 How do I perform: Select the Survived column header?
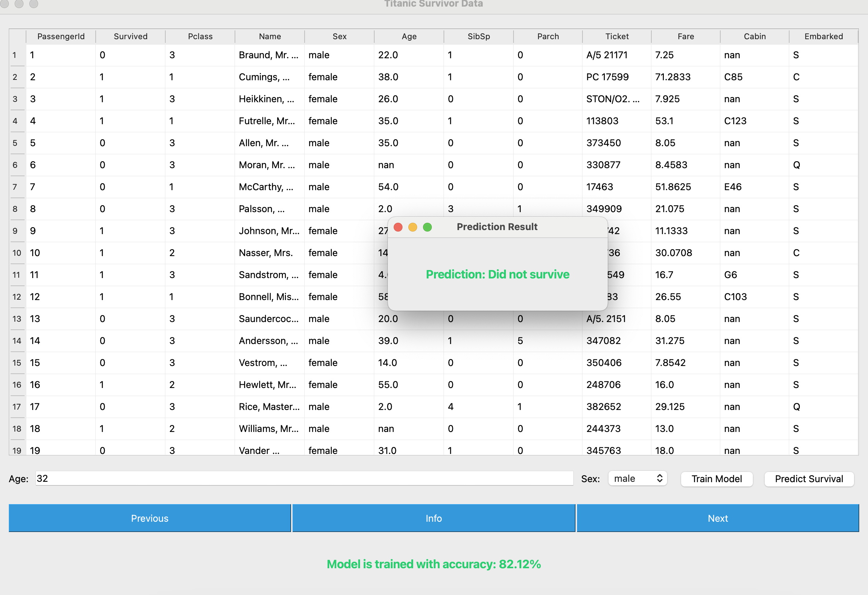click(x=131, y=37)
